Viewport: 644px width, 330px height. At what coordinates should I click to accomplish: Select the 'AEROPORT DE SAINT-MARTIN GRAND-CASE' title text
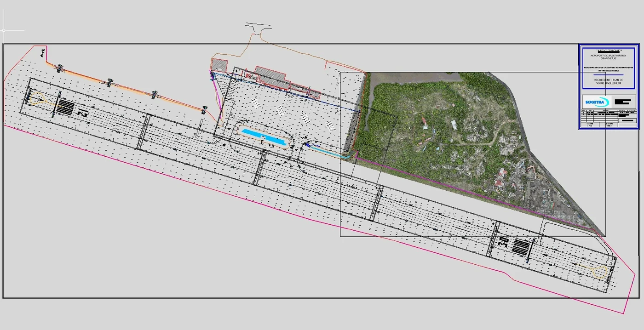(608, 57)
